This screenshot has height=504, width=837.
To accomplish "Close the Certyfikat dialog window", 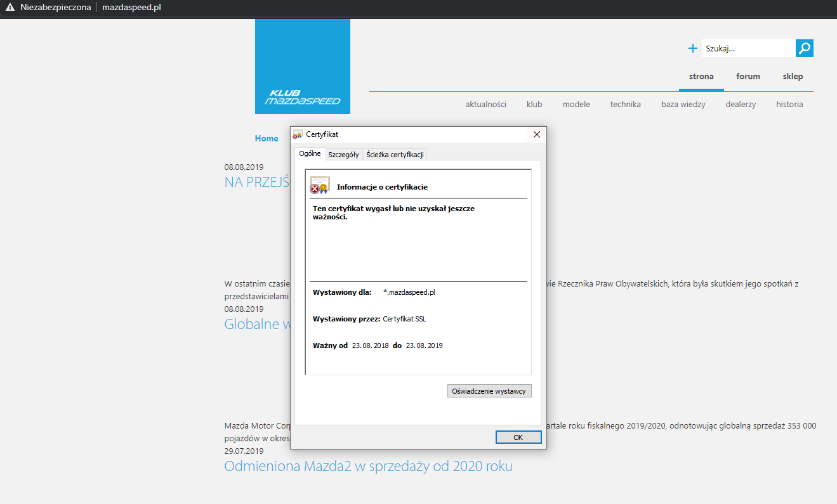I will [x=536, y=134].
